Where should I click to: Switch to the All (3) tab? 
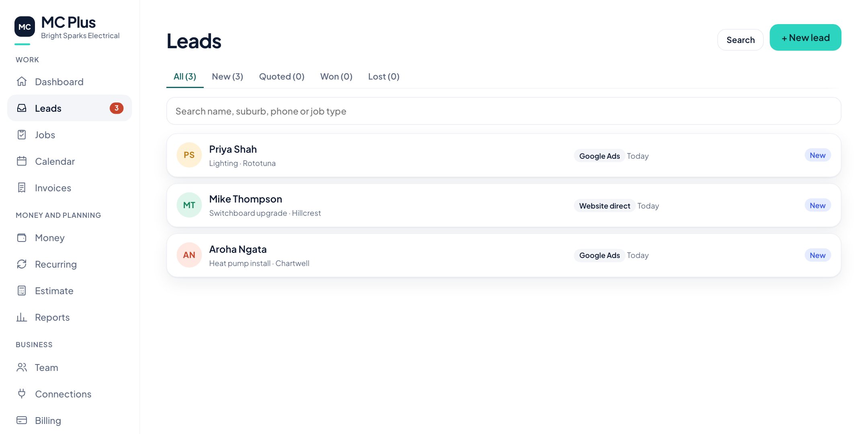point(185,76)
